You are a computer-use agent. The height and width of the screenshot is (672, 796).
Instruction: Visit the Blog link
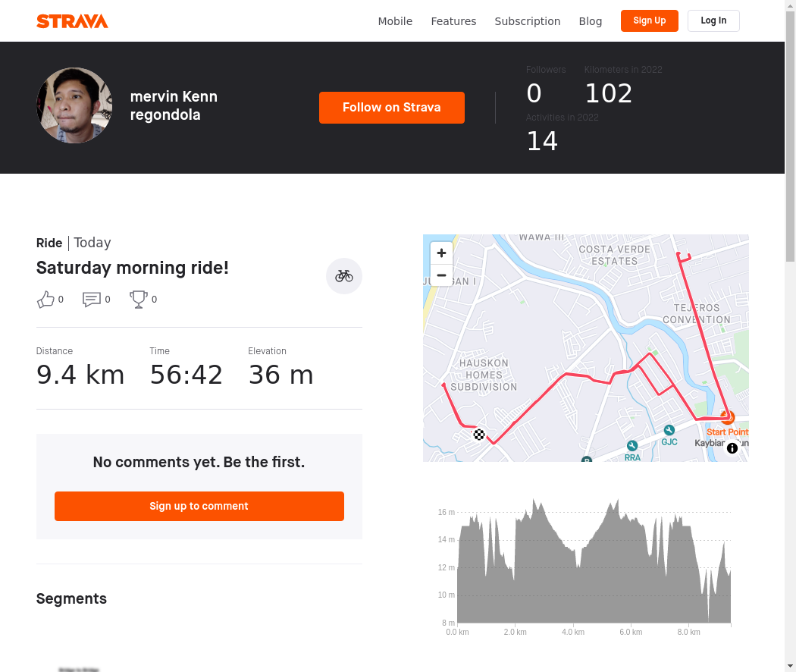coord(591,21)
